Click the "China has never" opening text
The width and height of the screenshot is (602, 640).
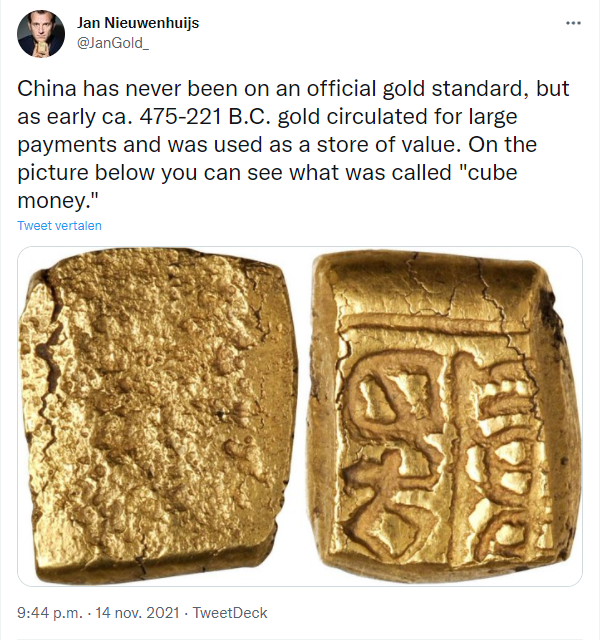pyautogui.click(x=99, y=89)
